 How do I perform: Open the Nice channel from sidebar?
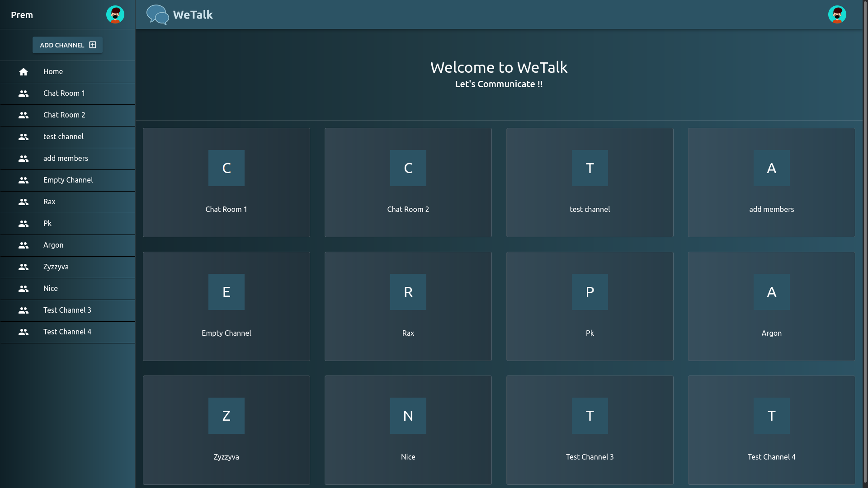coord(51,289)
